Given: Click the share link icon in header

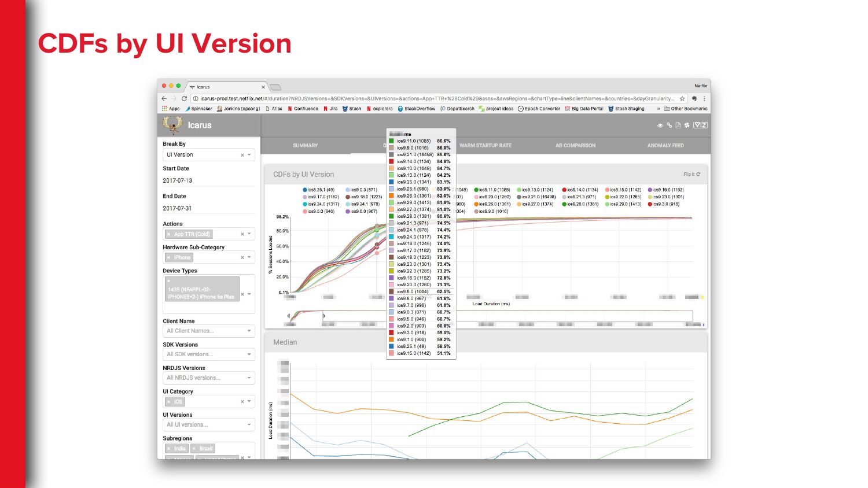Looking at the screenshot, I should point(670,125).
